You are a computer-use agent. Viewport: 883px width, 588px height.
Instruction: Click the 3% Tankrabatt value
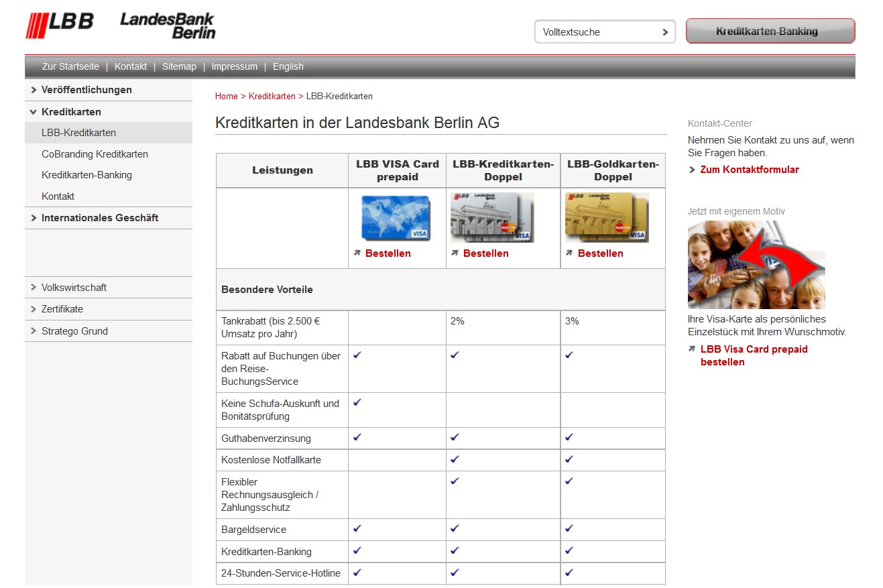[572, 321]
